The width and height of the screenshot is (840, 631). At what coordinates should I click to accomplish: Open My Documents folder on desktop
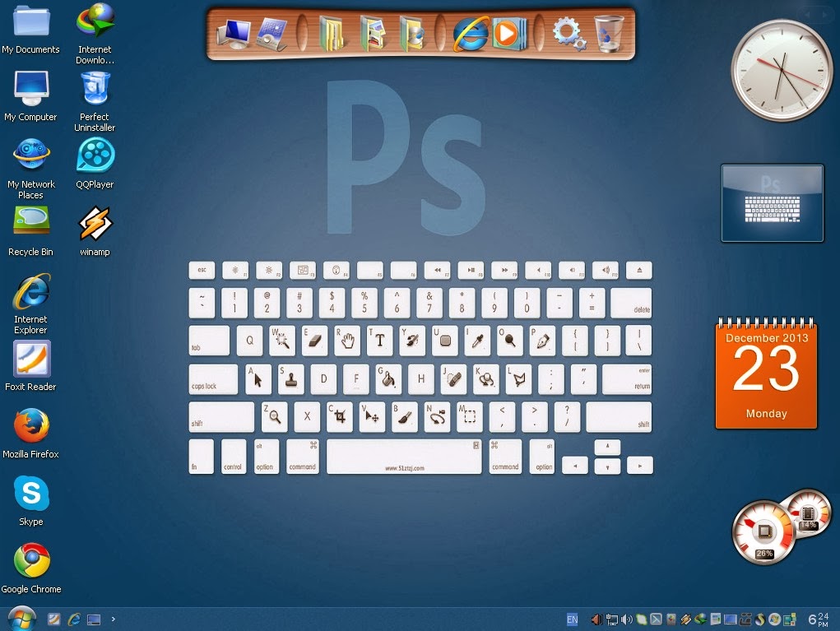[31, 29]
